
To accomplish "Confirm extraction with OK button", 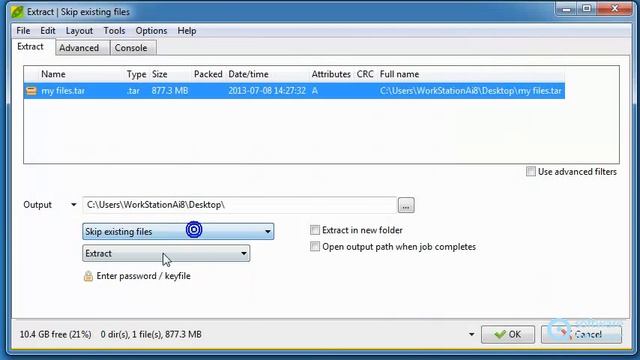I will pos(508,334).
